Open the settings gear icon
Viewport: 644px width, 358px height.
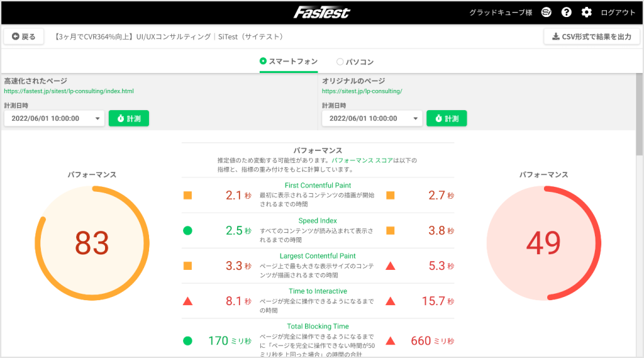[587, 13]
